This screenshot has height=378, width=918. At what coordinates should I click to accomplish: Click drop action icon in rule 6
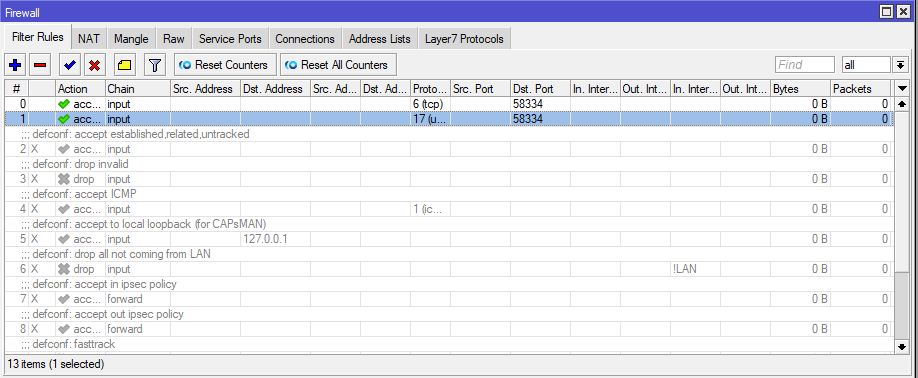[x=64, y=269]
